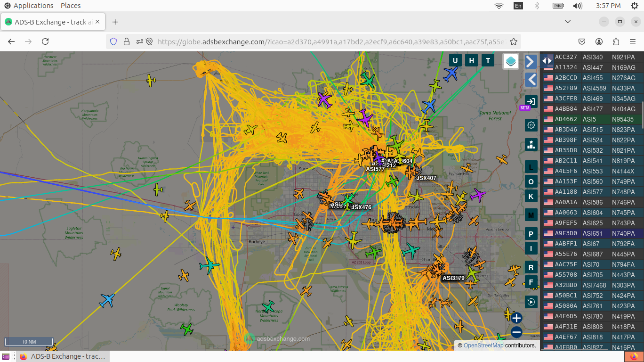Select aircraft row ASI651 N740PA
Screen dimensions: 644x362
coord(592,233)
